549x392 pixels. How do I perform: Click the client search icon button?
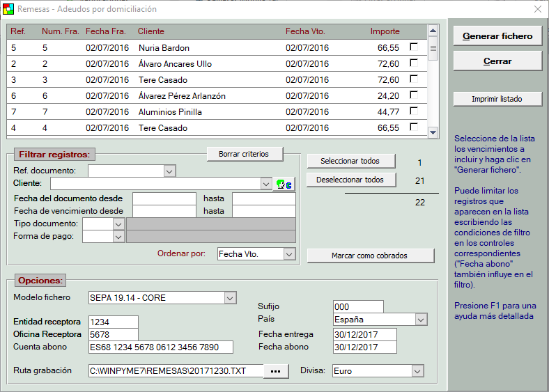(285, 184)
